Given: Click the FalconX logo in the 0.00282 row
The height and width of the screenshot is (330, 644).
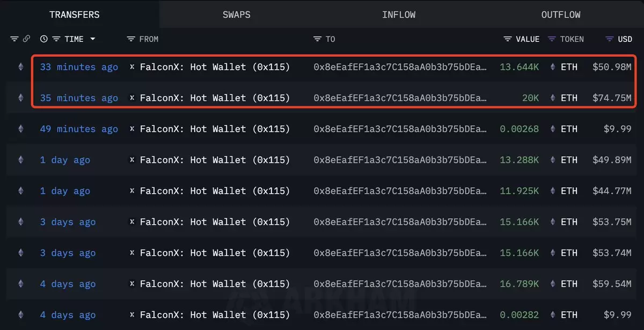Looking at the screenshot, I should point(132,315).
